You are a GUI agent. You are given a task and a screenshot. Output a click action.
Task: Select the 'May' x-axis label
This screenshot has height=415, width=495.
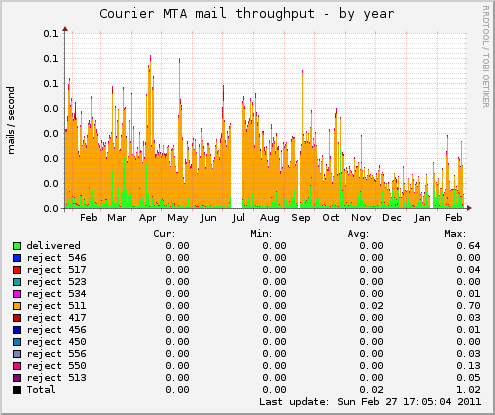pos(178,219)
